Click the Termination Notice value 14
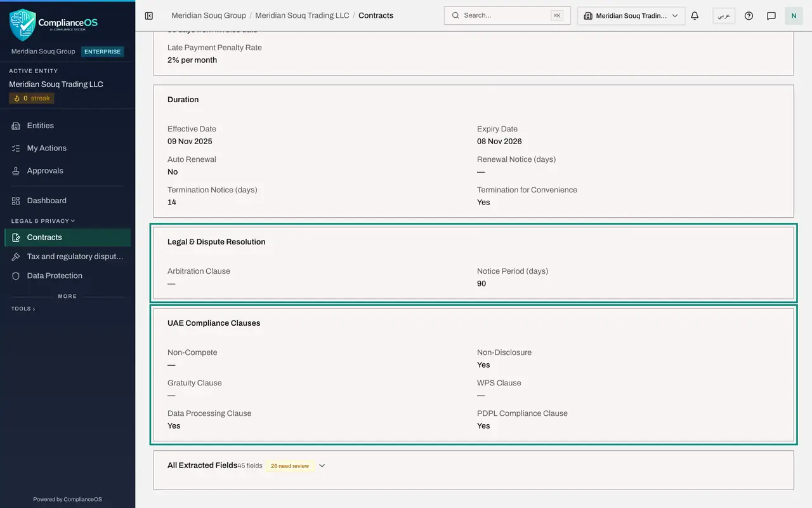812x508 pixels. tap(172, 203)
